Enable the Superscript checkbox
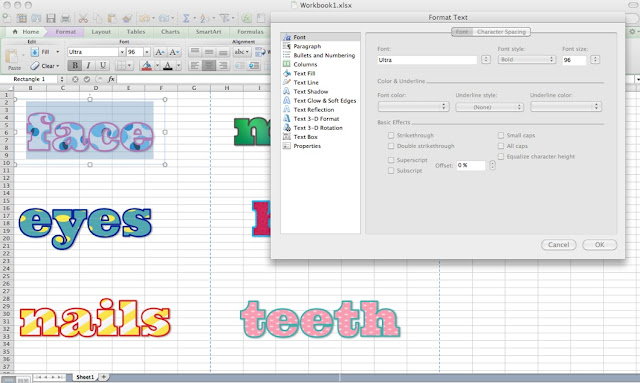The image size is (640, 383). (x=391, y=160)
